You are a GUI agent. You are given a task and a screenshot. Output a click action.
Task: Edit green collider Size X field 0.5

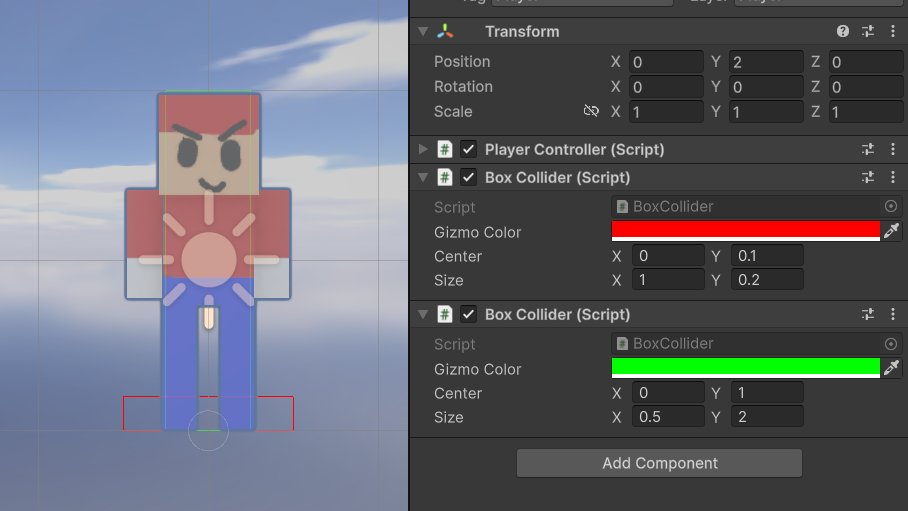(x=668, y=417)
